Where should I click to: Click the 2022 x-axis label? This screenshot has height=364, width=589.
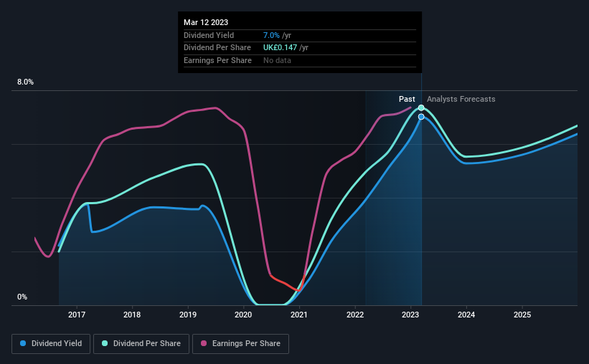click(x=355, y=315)
